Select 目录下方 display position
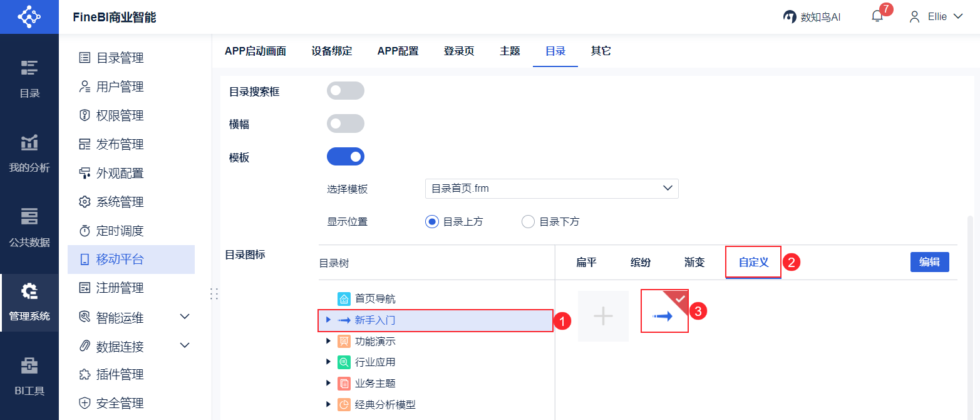The width and height of the screenshot is (980, 420). [528, 221]
